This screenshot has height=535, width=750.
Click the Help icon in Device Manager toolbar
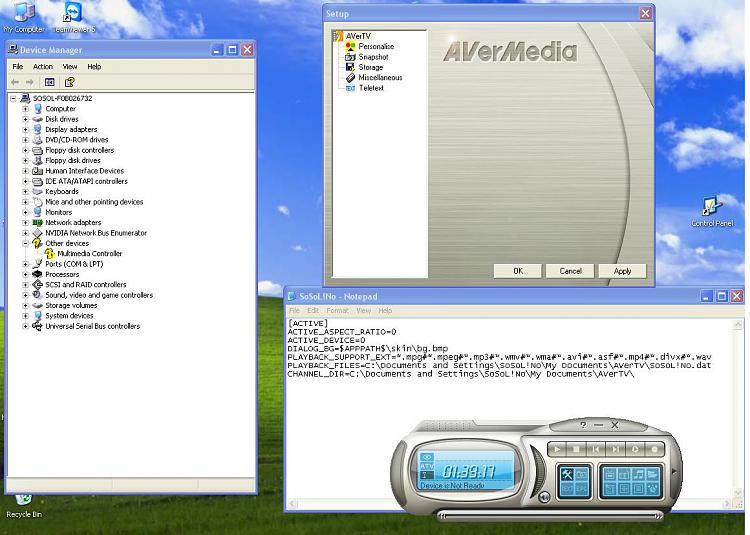point(69,82)
